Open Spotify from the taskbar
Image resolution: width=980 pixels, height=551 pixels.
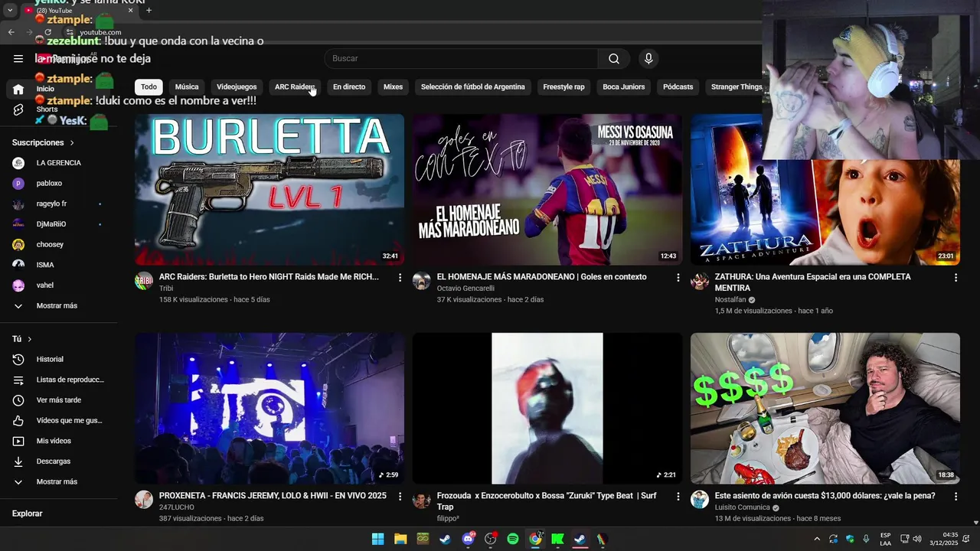[x=513, y=539]
